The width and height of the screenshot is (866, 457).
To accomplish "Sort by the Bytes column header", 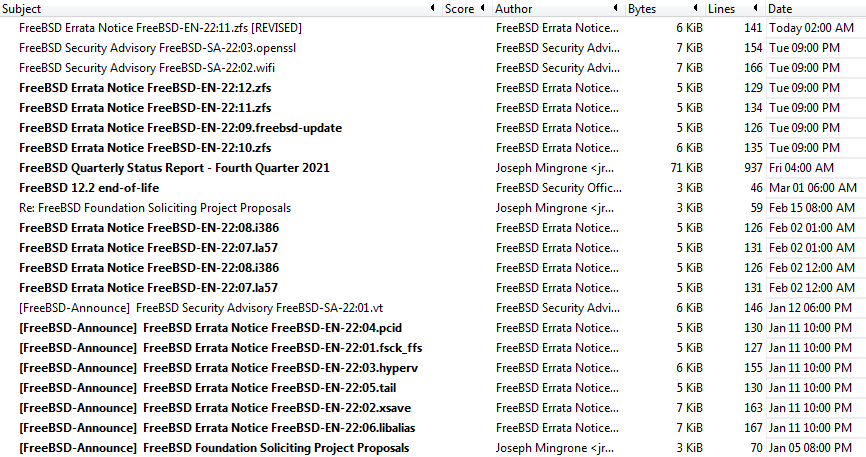I will click(x=643, y=9).
